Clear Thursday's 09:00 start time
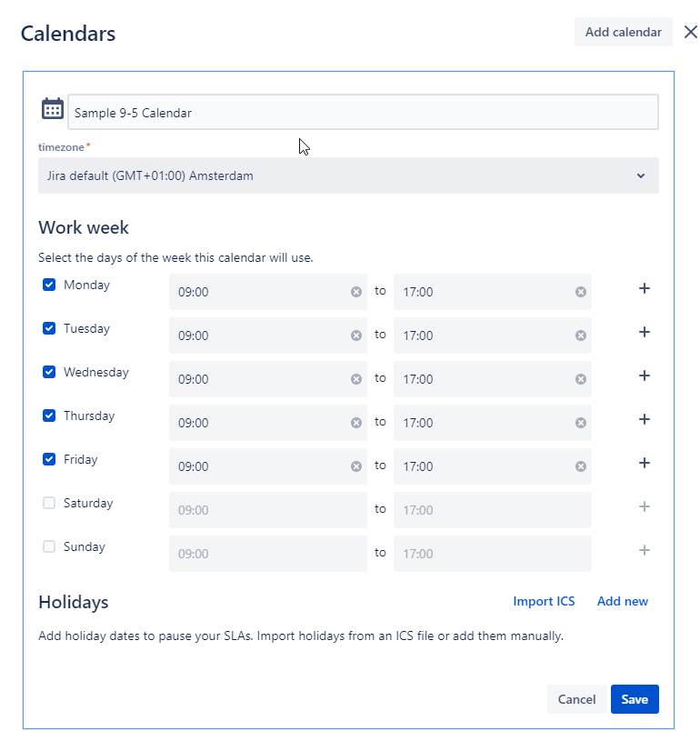This screenshot has width=700, height=731. click(356, 423)
